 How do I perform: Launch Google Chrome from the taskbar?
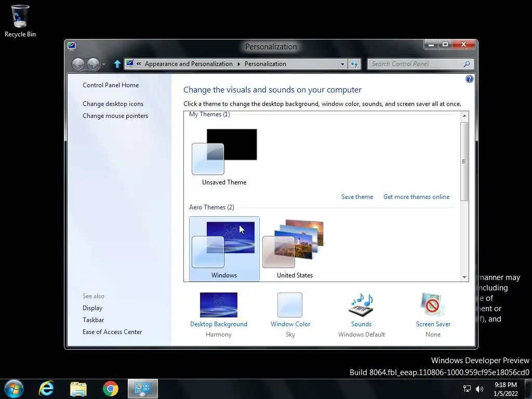[111, 389]
